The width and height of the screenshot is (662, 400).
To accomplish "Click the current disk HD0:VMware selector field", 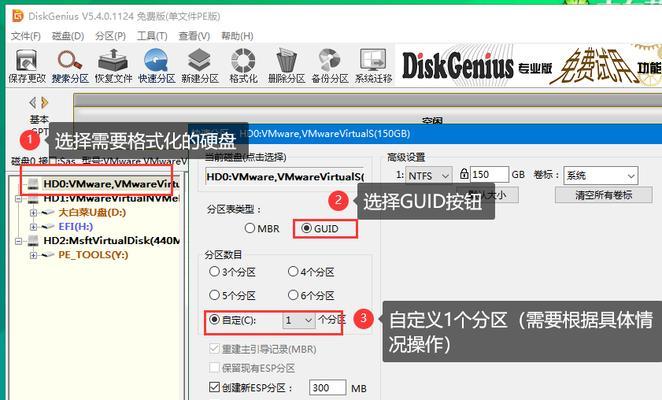I will pos(285,177).
